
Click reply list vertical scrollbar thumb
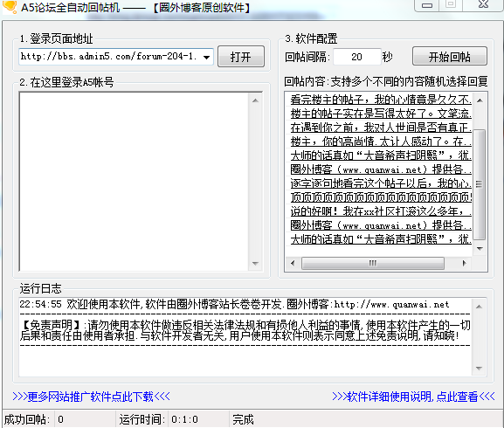click(x=480, y=184)
